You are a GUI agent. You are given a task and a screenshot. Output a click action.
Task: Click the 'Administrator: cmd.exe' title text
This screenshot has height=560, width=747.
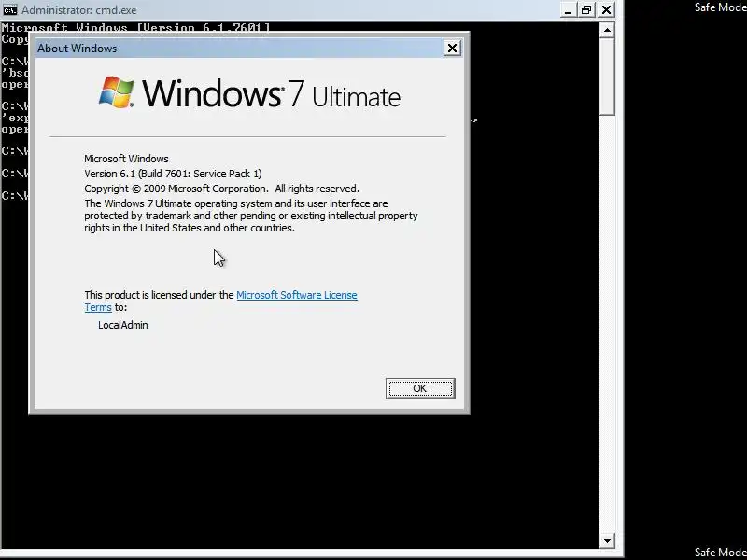coord(79,10)
